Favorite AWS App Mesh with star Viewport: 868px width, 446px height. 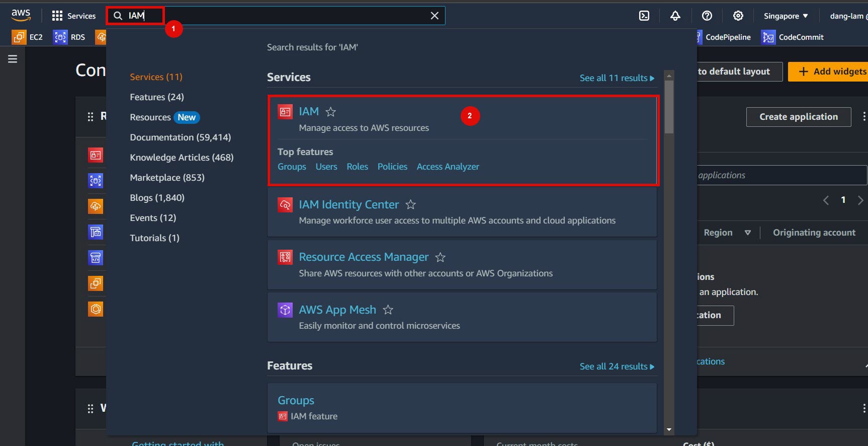pos(388,310)
